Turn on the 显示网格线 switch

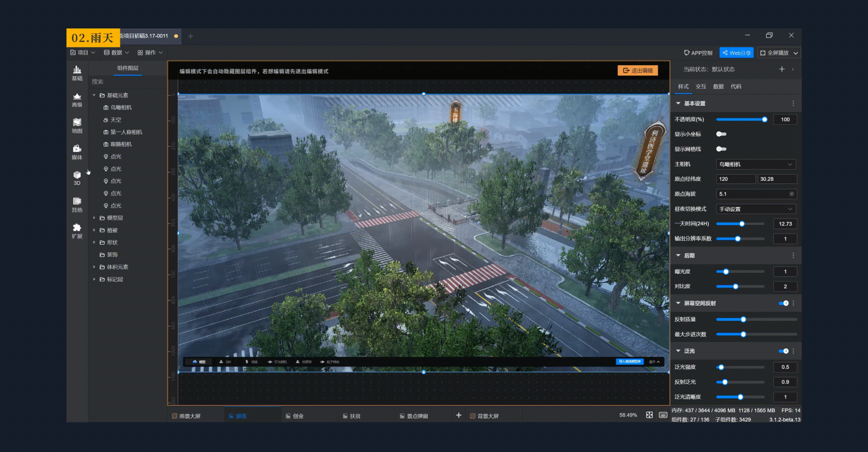(721, 149)
